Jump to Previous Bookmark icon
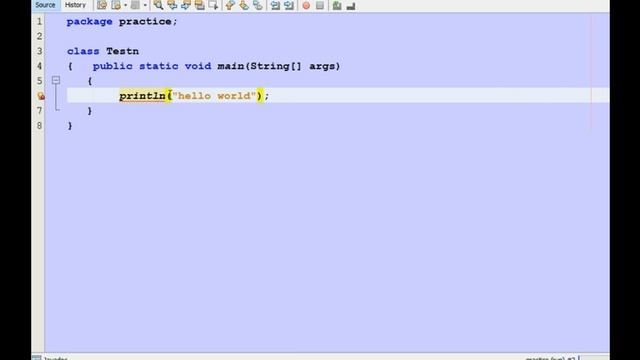This screenshot has width=640, height=360. tap(230, 5)
